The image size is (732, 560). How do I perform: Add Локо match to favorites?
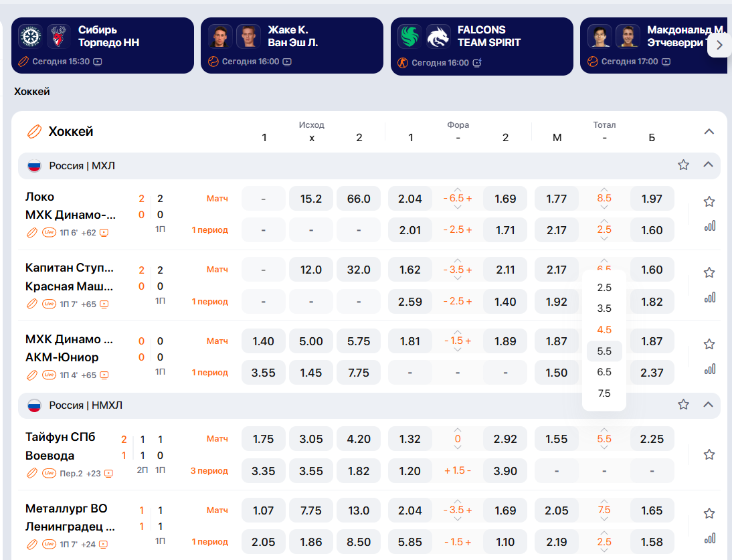[x=709, y=201]
